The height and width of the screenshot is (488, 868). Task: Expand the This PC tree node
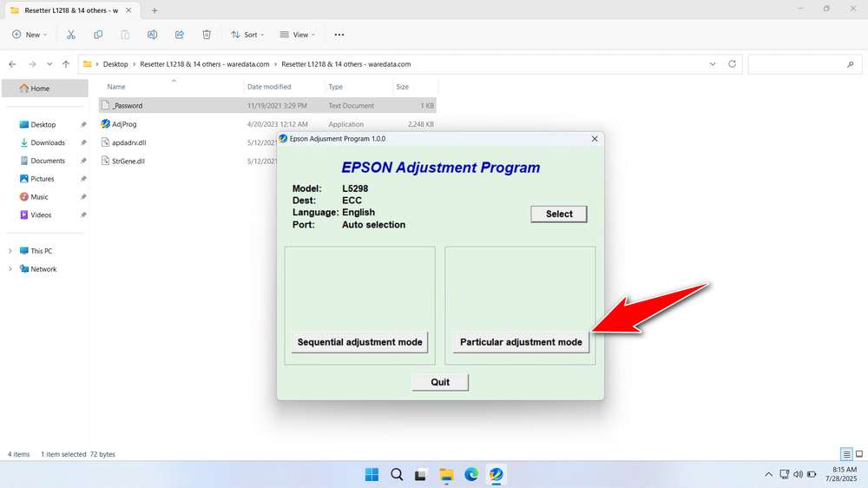pyautogui.click(x=10, y=251)
